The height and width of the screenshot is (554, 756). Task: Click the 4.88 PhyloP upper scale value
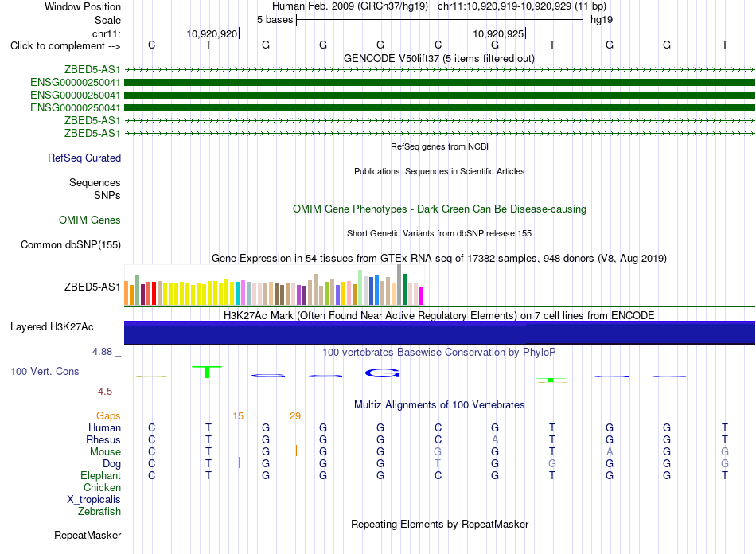102,352
